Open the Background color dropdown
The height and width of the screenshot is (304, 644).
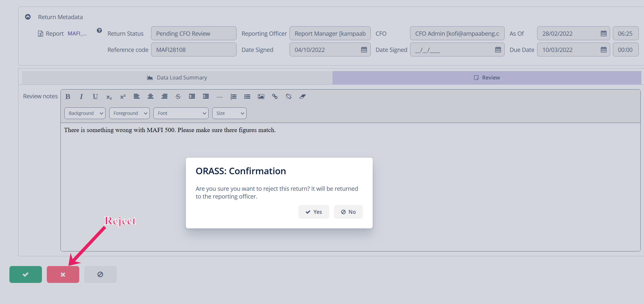coord(85,113)
